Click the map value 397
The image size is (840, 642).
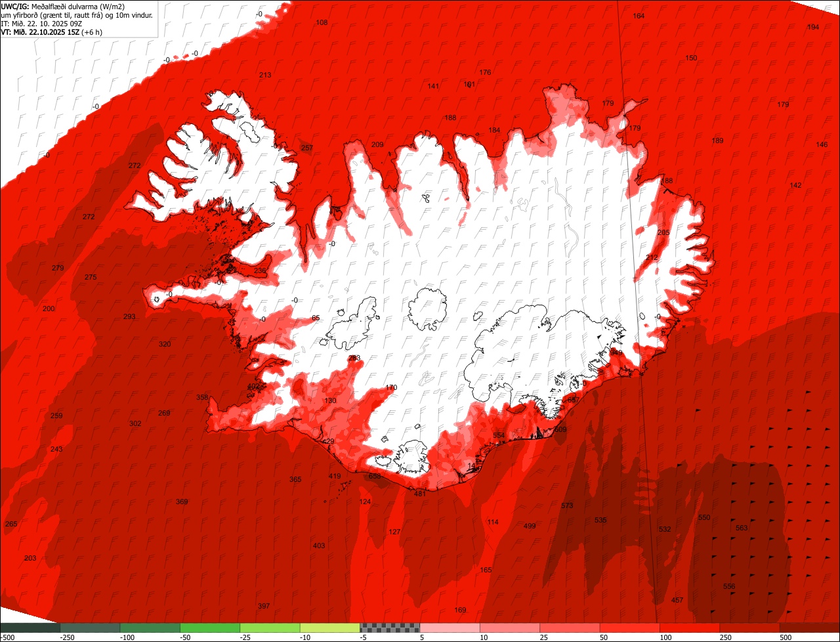pyautogui.click(x=264, y=605)
